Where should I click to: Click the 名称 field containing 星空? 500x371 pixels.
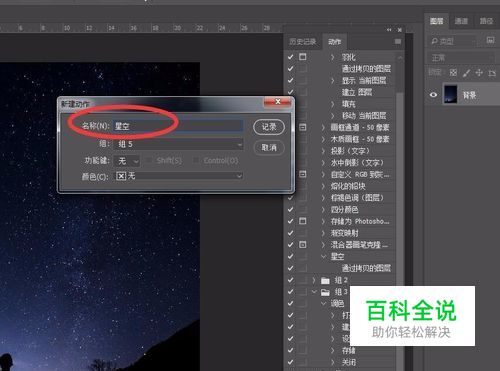pos(178,126)
